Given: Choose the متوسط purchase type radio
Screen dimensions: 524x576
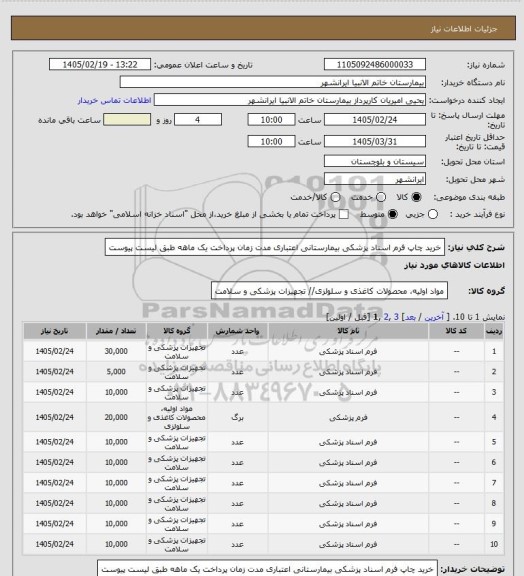Looking at the screenshot, I should pyautogui.click(x=392, y=214).
